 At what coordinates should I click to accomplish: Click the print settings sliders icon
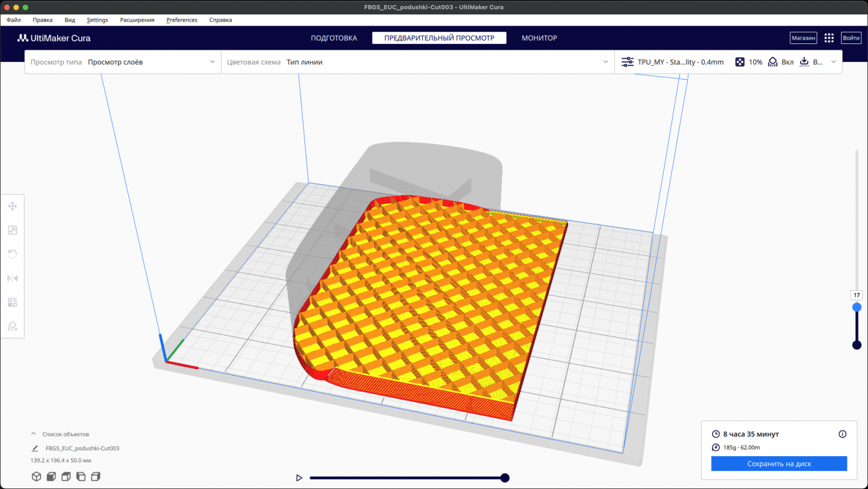627,62
